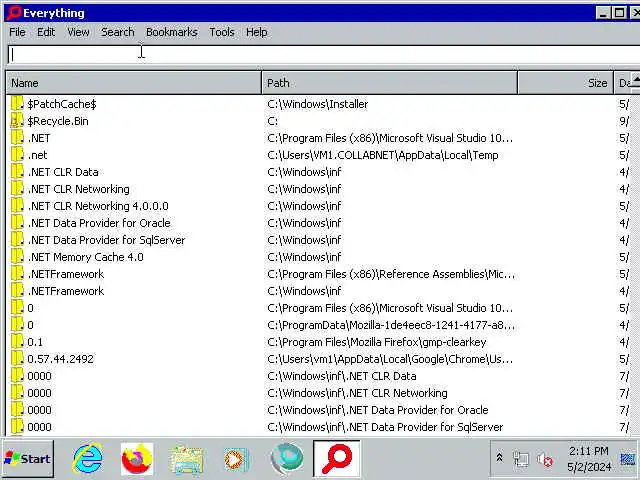Select the 0.1 folder icon
The width and height of the screenshot is (640, 480).
(17, 342)
